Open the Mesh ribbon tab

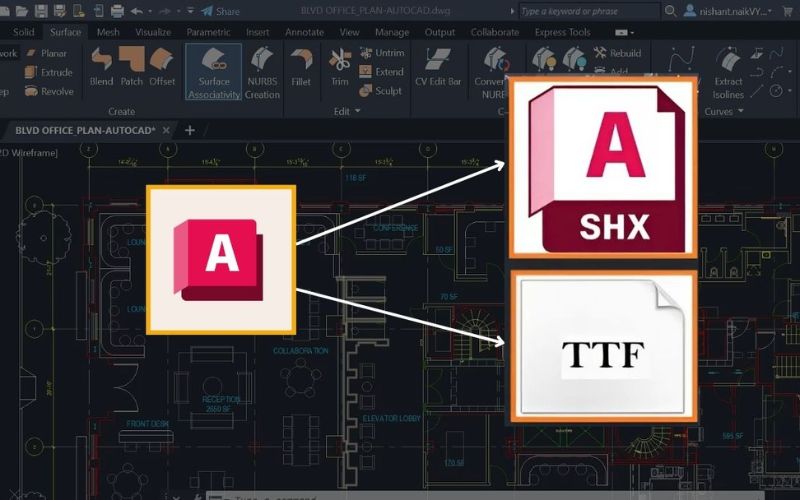tap(108, 32)
